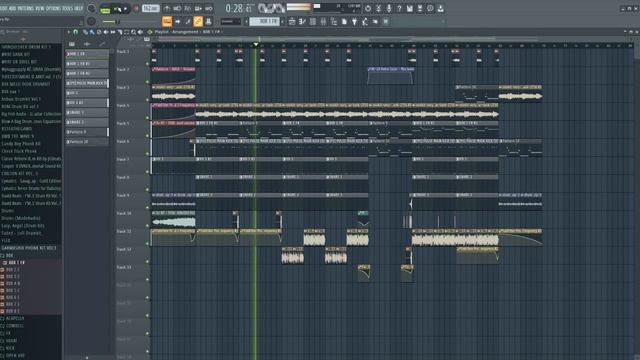
Task: Select KIT 1 in the pattern picker
Action: tap(87, 93)
